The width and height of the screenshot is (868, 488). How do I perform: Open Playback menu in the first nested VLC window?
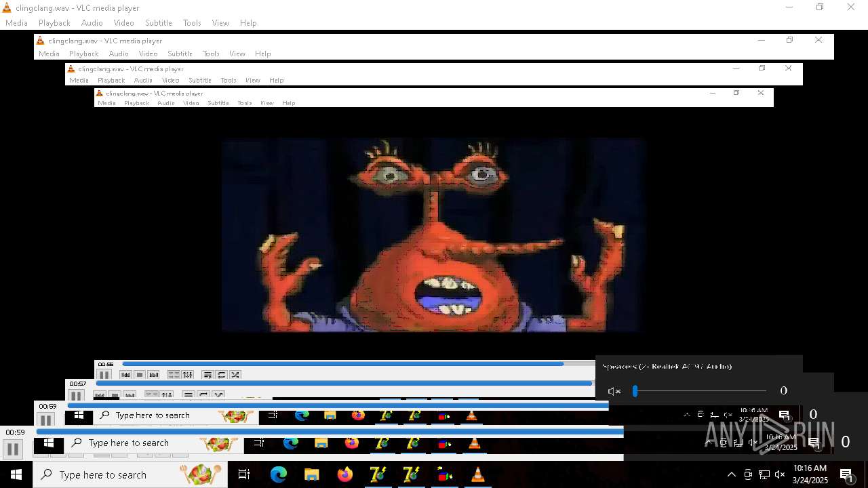[x=84, y=54]
